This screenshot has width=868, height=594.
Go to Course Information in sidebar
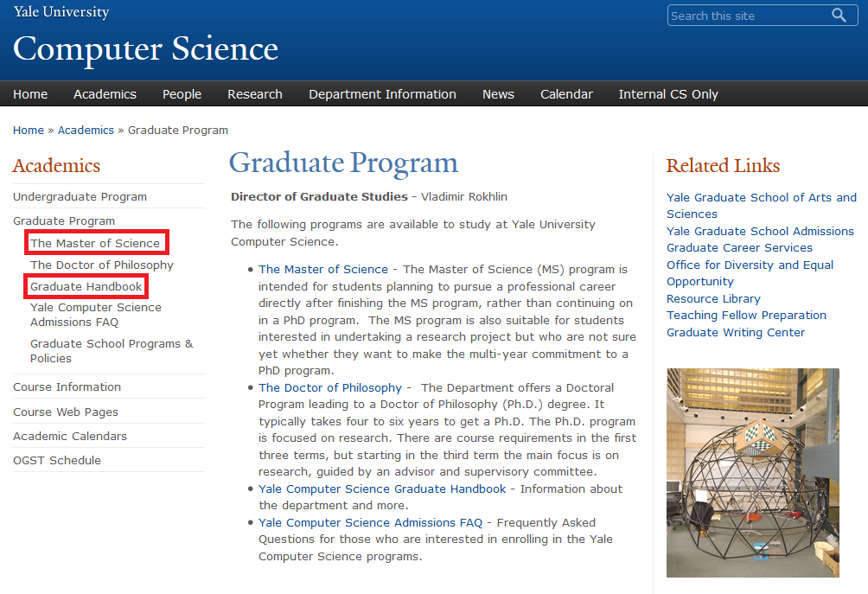pyautogui.click(x=67, y=386)
